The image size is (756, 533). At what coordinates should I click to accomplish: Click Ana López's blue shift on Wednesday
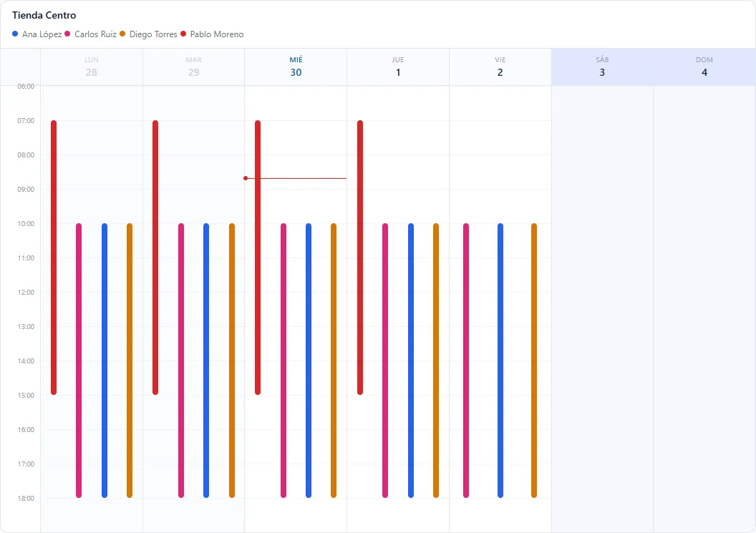[x=308, y=361]
